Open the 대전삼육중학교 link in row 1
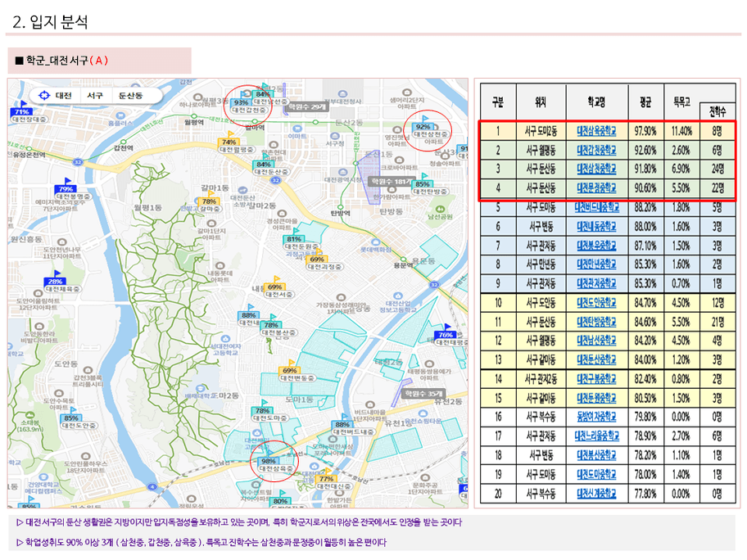The image size is (747, 560). click(x=596, y=131)
